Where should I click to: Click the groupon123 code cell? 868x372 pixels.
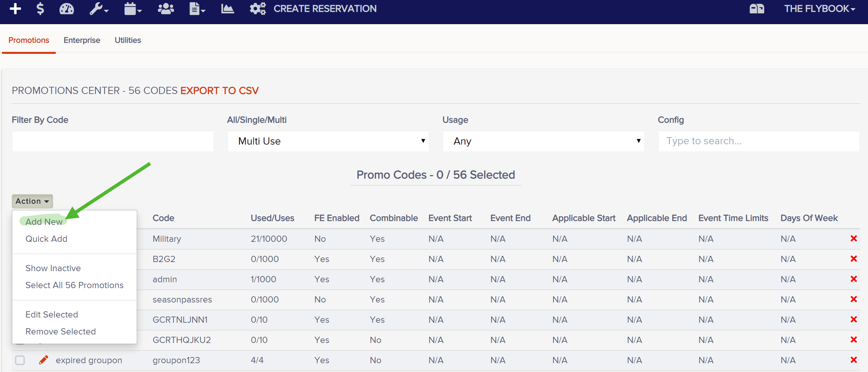pos(176,360)
